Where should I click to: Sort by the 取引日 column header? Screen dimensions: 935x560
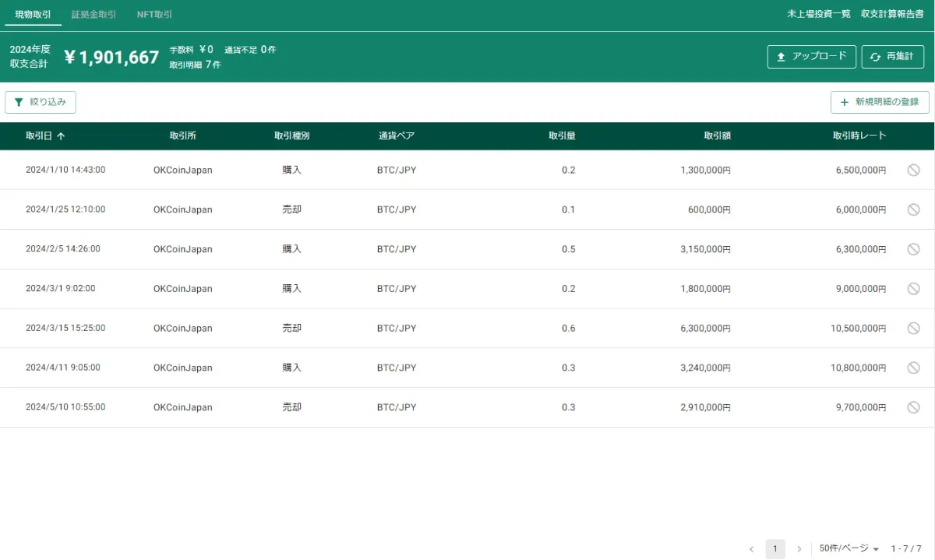point(45,136)
